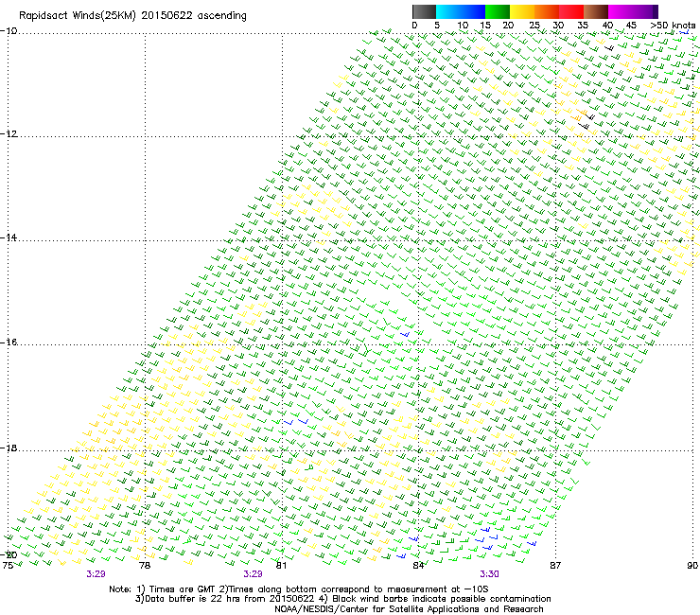The width and height of the screenshot is (700, 615).
Task: Click the '>50 knots' legend label
Action: [x=673, y=26]
